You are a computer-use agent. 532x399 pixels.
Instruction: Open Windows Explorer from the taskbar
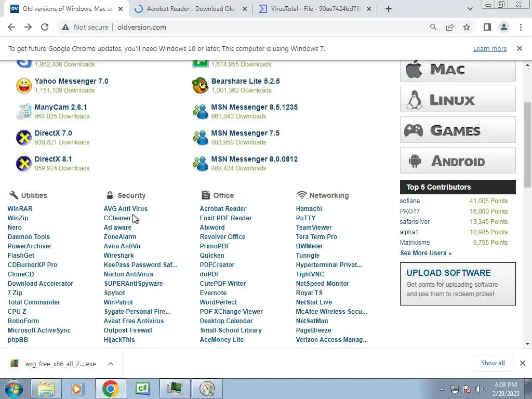46,389
